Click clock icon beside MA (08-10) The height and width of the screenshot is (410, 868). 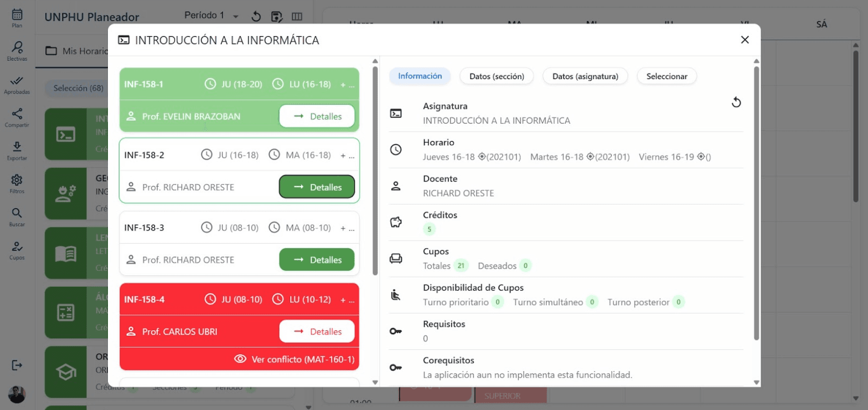click(274, 227)
